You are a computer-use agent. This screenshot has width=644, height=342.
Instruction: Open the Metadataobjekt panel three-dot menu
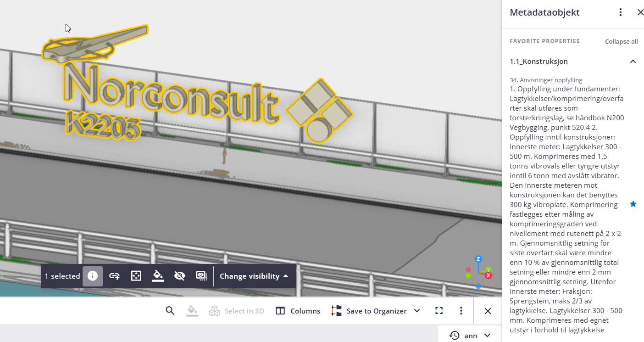(x=621, y=12)
